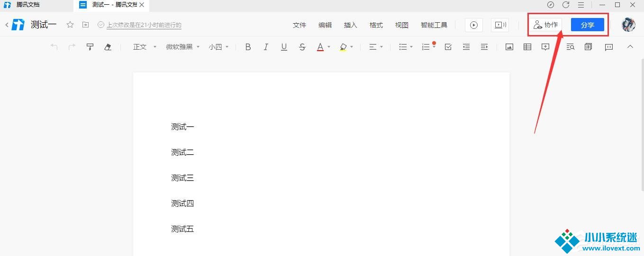The height and width of the screenshot is (256, 644).
Task: Expand the bullet list style arrow
Action: pyautogui.click(x=411, y=47)
